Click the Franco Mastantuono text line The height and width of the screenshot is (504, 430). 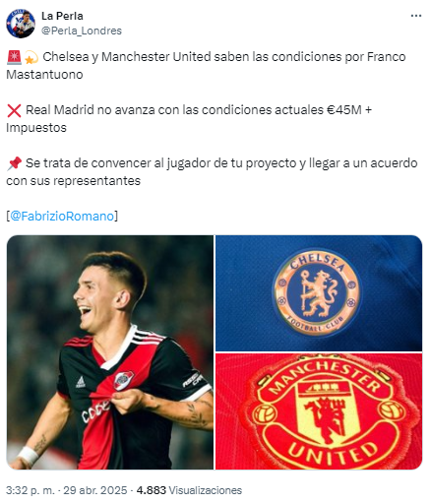click(206, 66)
